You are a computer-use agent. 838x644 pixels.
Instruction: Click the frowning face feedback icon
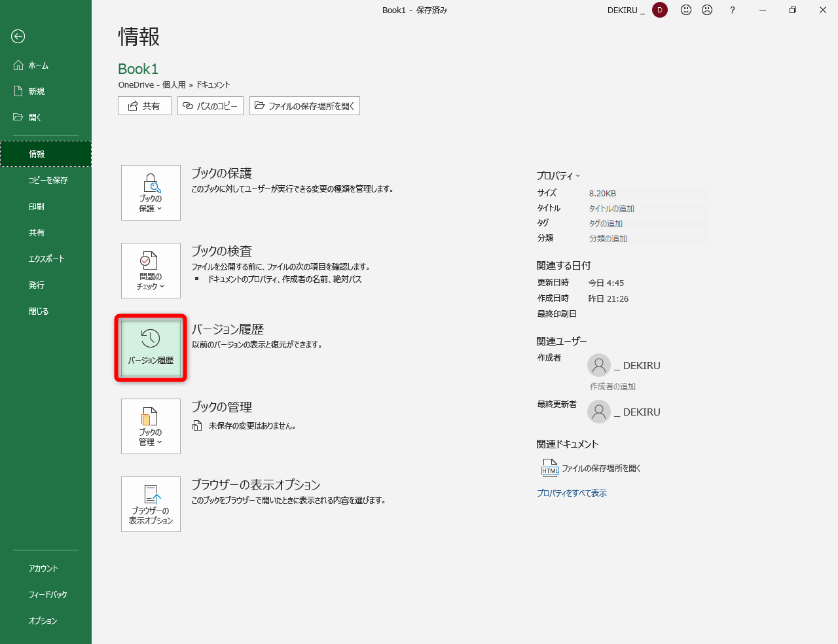coord(707,10)
